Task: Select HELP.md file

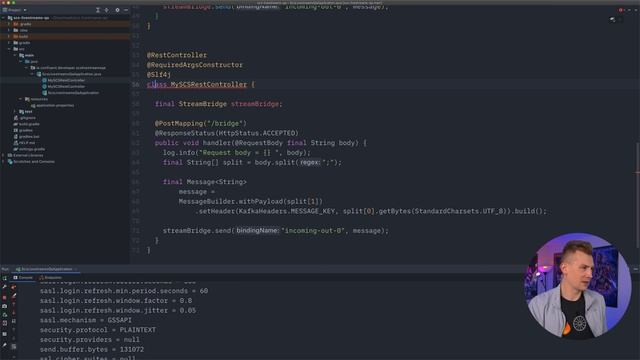Action: pyautogui.click(x=24, y=143)
